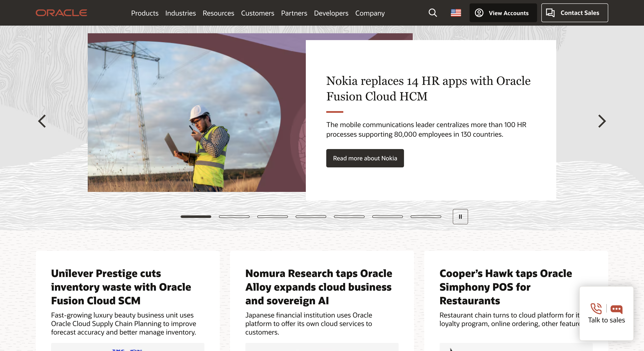Click the phone icon in Talk to sales

click(x=596, y=309)
